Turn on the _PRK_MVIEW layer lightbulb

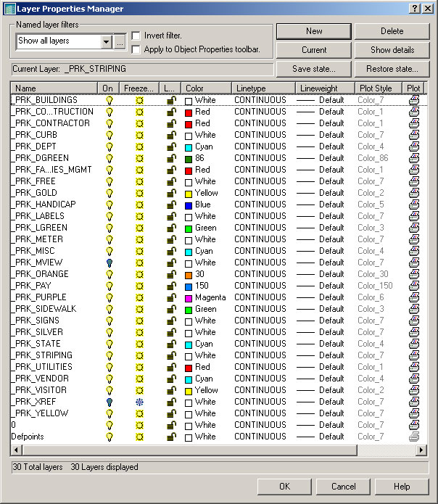coord(109,263)
